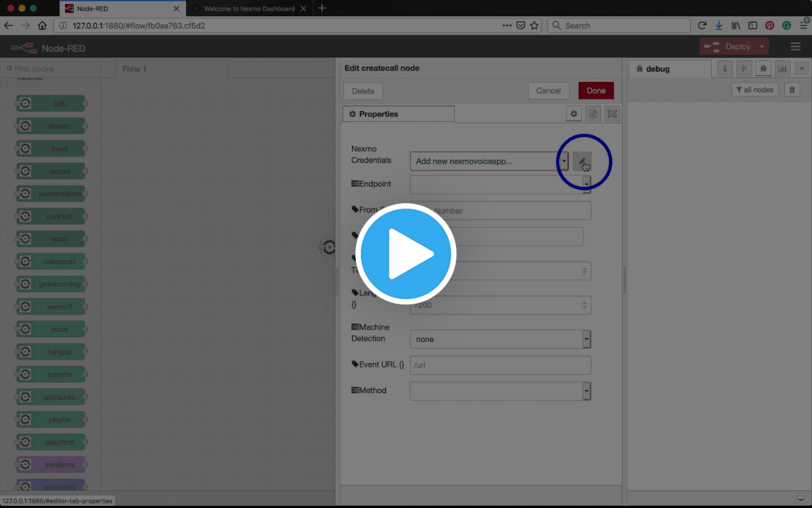Open the browser hamburger menu
812x508 pixels.
click(803, 26)
